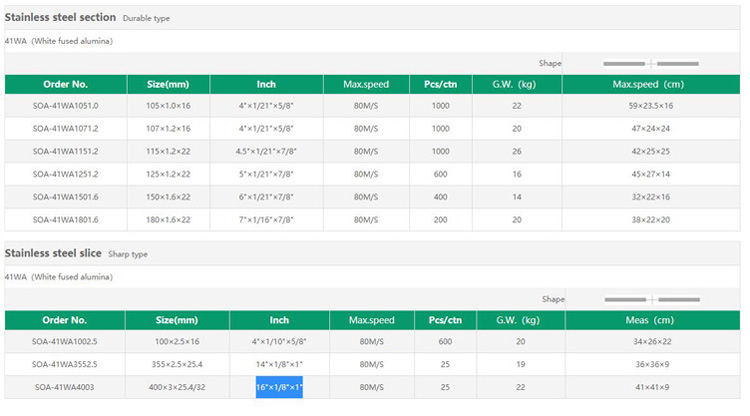Select the highlighted 16"×1/8"×1" inch cell

point(279,387)
